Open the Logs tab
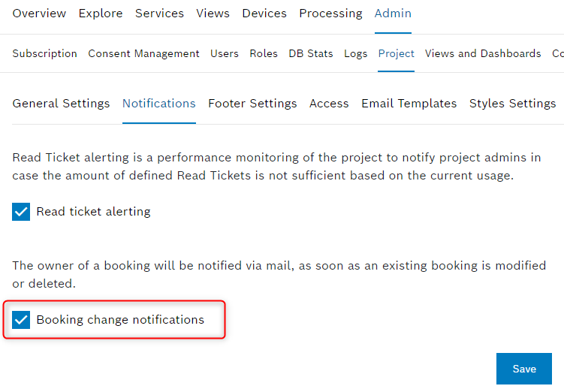 pos(356,53)
